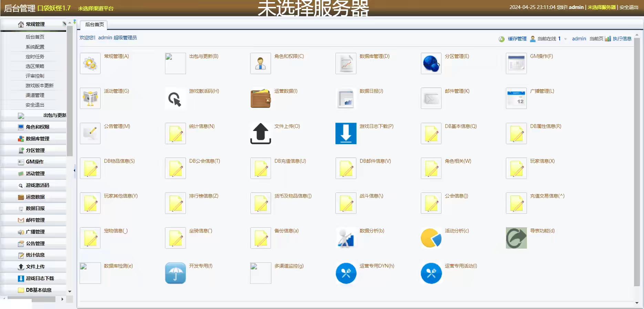The width and height of the screenshot is (644, 309).
Task: Open the 公告管理(M) pencil icon
Action: [90, 133]
